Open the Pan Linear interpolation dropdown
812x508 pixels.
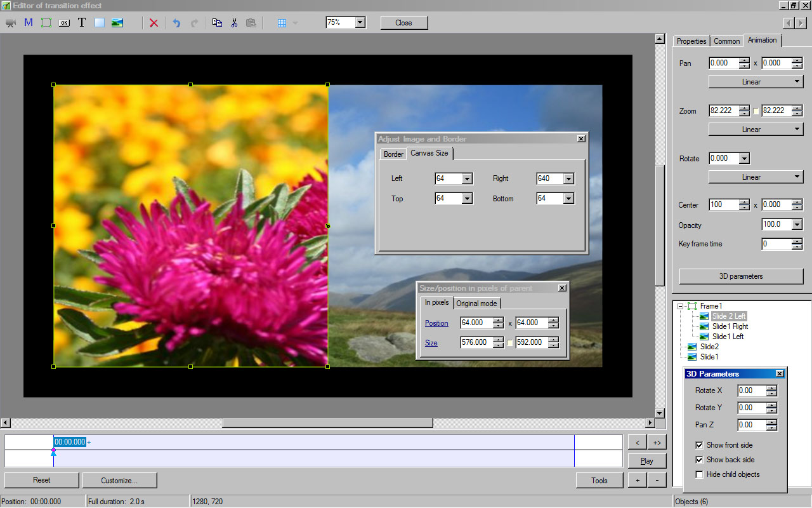[756, 82]
